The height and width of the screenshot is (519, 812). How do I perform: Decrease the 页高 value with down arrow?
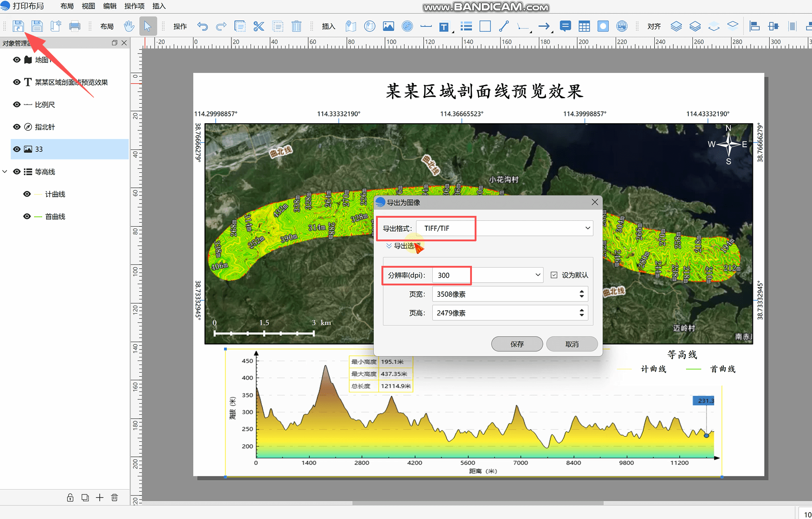(581, 315)
